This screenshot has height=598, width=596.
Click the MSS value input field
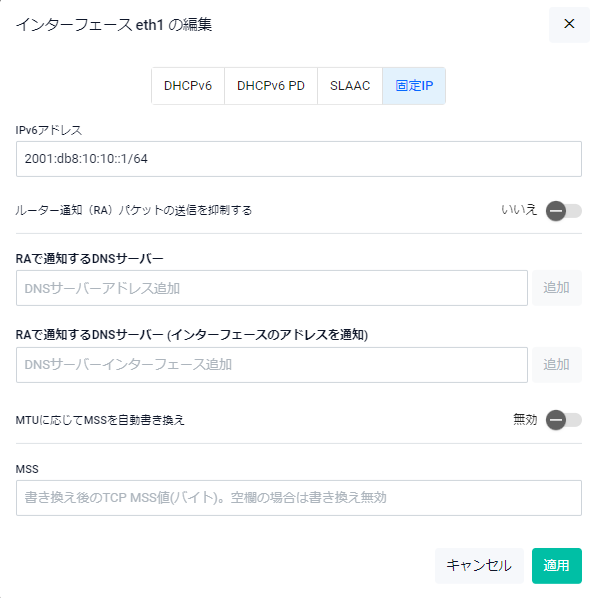(299, 498)
